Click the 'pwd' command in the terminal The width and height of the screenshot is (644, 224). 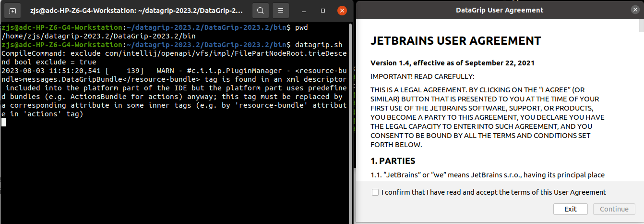click(301, 28)
